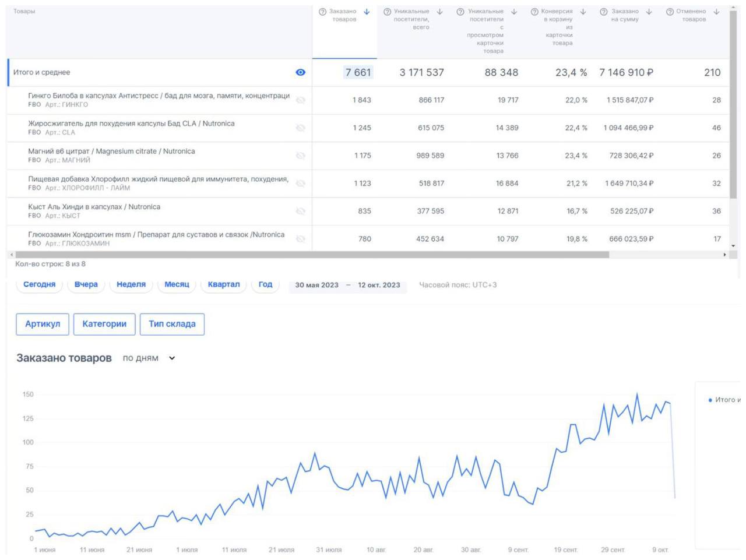This screenshot has height=560, width=746.
Task: Toggle visibility eye for Итого и среднее
Action: pos(300,72)
